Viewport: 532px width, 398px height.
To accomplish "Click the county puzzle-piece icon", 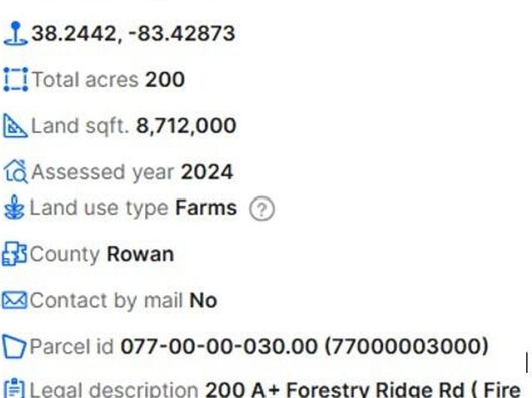I will tap(14, 254).
